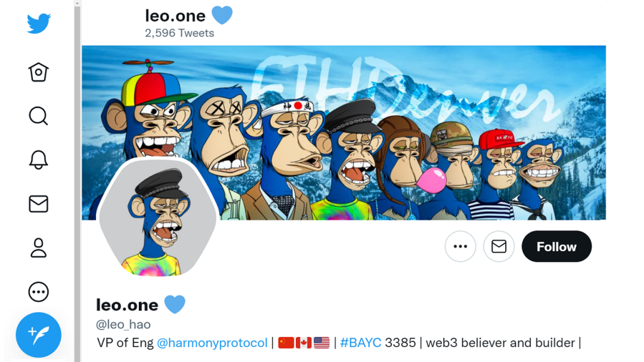Open the More circle icon in sidebar
The image size is (644, 362).
(38, 292)
